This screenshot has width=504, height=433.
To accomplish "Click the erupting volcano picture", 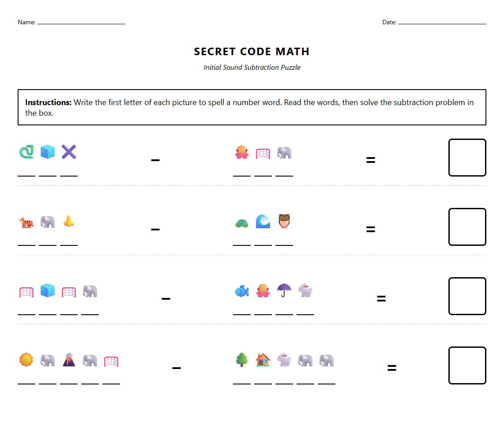I will pos(69,360).
